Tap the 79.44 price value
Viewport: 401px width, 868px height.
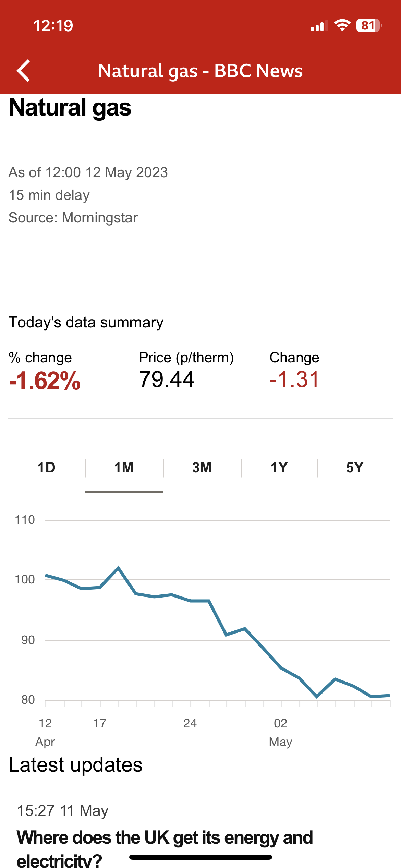[x=167, y=379]
